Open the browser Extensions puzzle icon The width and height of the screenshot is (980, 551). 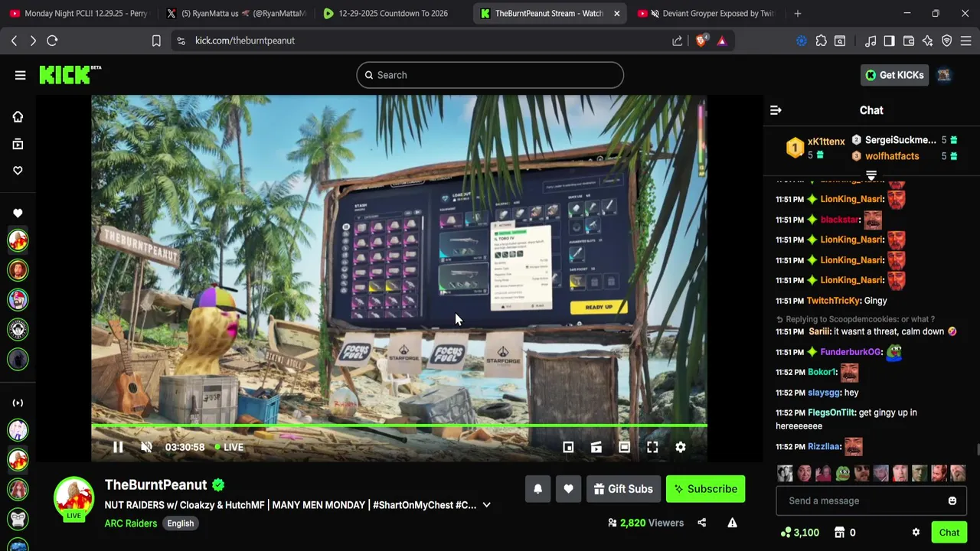click(822, 41)
